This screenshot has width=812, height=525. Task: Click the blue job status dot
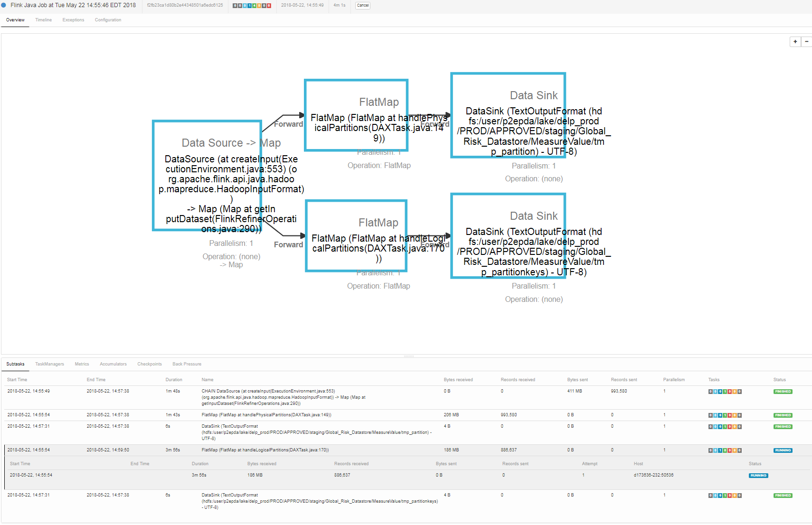pyautogui.click(x=4, y=5)
